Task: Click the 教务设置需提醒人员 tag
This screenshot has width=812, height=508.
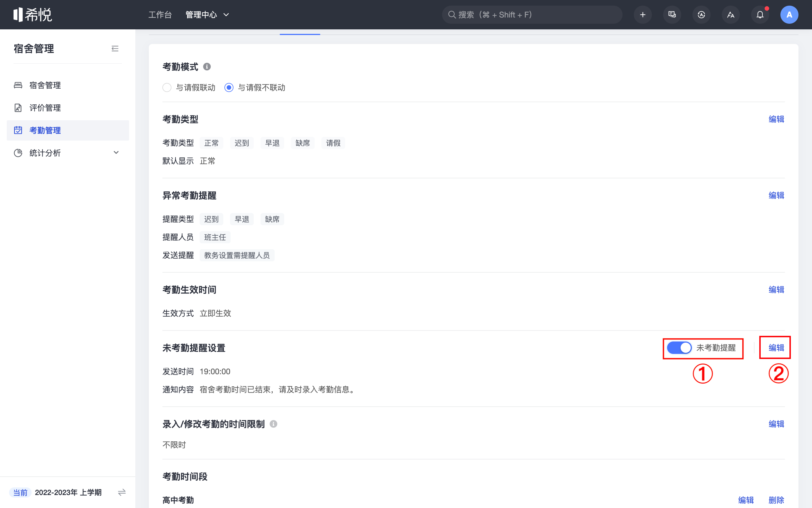Action: (x=237, y=255)
